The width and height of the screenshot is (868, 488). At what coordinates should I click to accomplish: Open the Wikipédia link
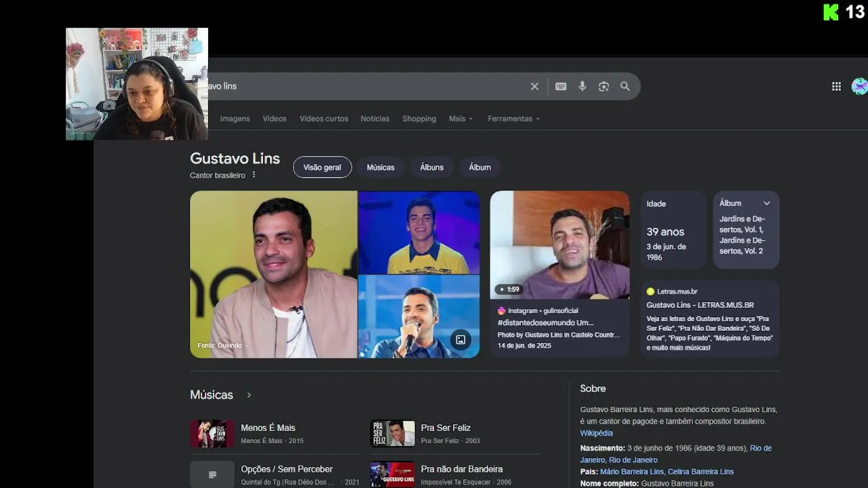[x=596, y=433]
